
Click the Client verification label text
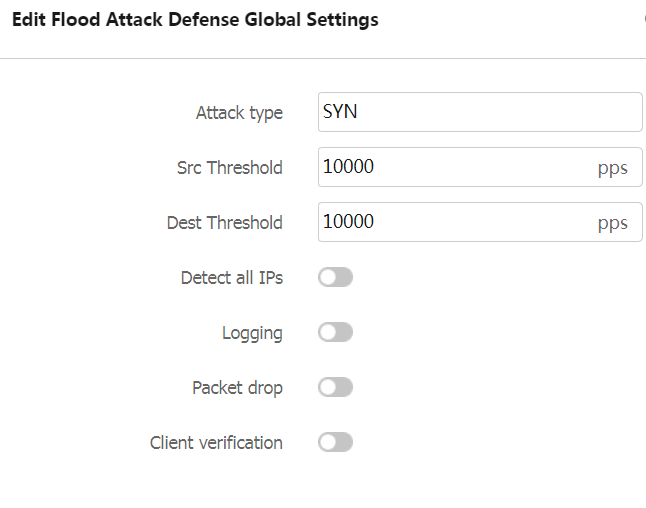[216, 443]
